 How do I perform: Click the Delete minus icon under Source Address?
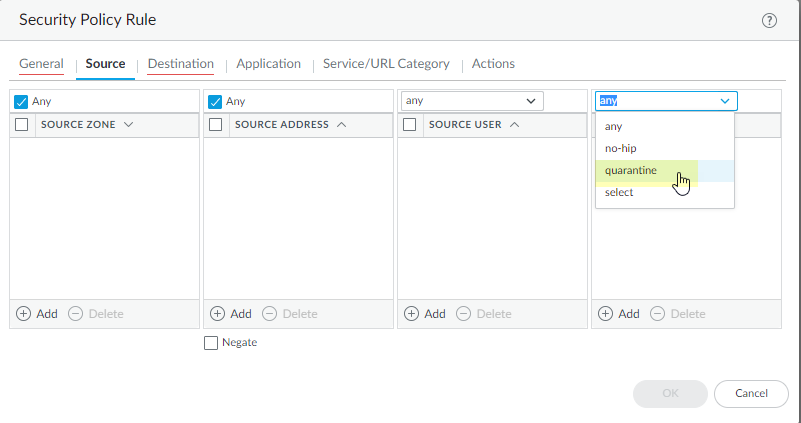click(x=270, y=313)
